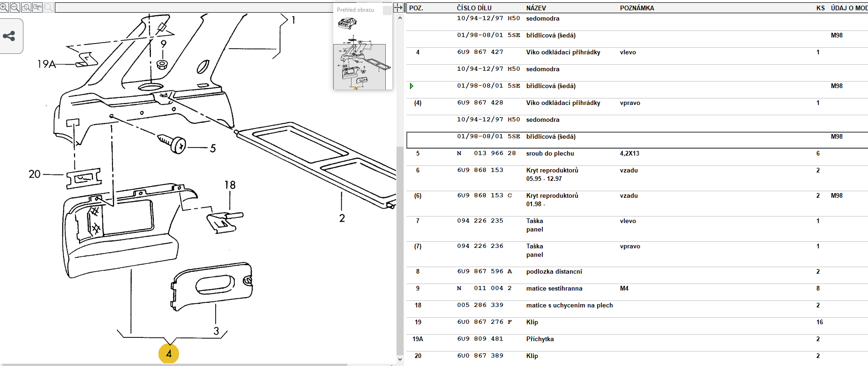Click quantity 16 in the Klip row
868x366 pixels.
(x=820, y=322)
